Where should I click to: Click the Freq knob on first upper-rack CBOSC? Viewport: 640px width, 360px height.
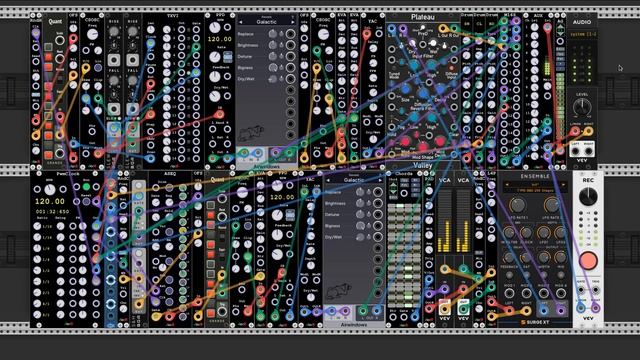pyautogui.click(x=92, y=34)
